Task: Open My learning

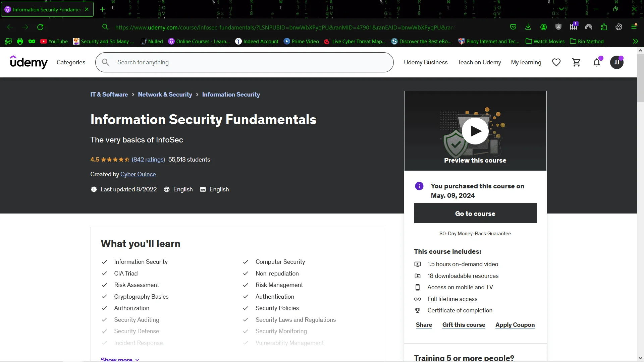Action: tap(526, 62)
